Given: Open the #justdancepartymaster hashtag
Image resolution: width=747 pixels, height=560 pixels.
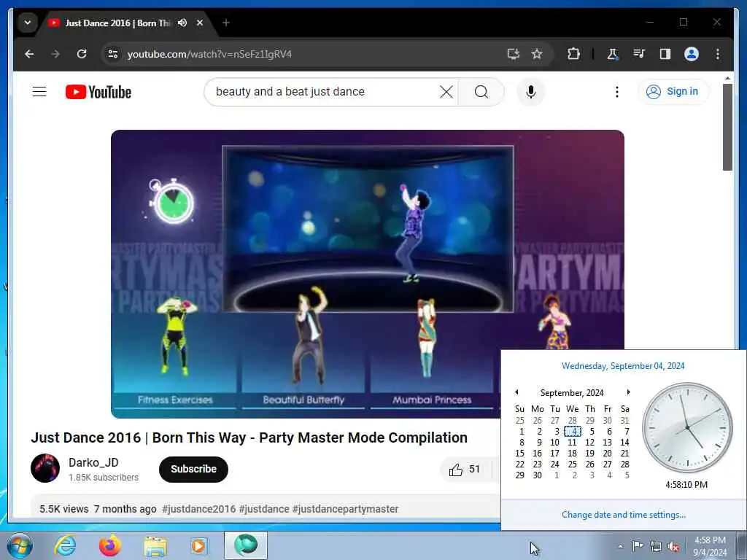Looking at the screenshot, I should click(x=345, y=509).
